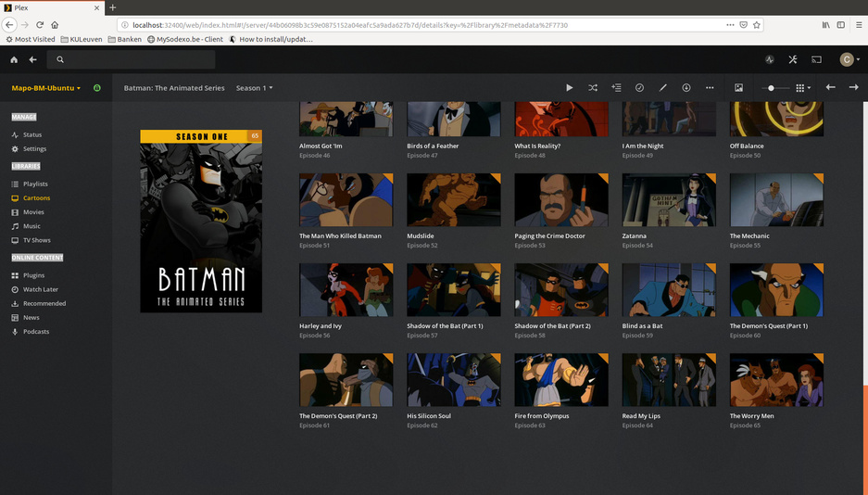Open Blind as a Bat thumbnail

[669, 290]
